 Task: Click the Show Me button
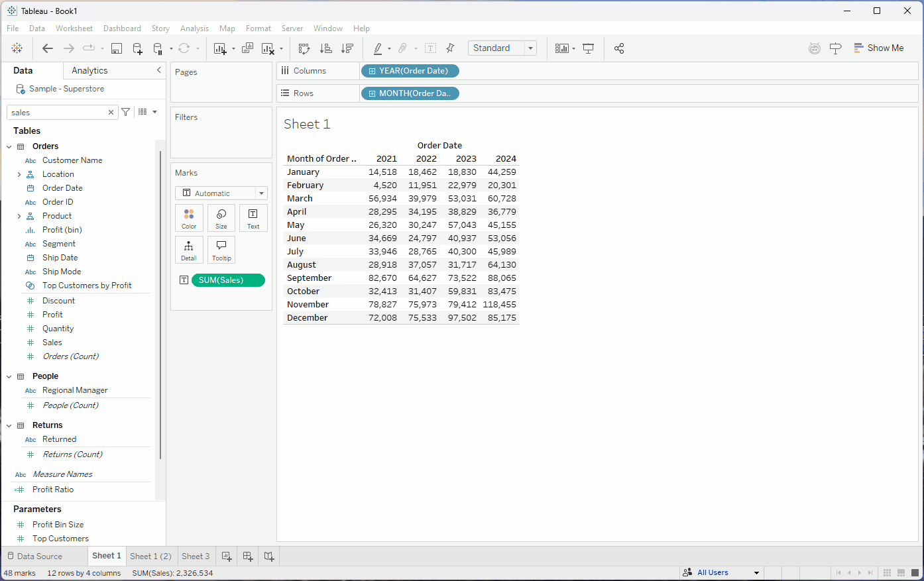(x=878, y=48)
